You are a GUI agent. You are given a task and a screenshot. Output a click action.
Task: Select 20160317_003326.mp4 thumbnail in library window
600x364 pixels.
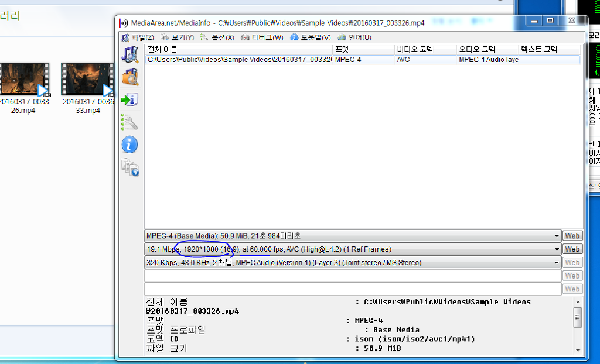coord(25,79)
